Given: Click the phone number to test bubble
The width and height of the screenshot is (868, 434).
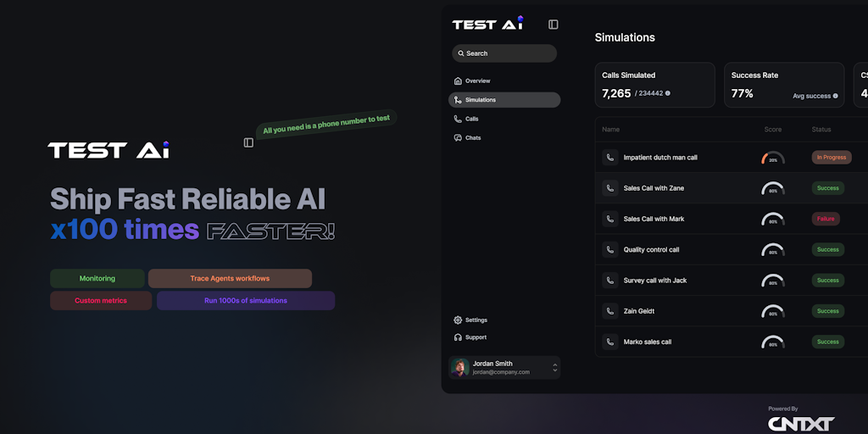Looking at the screenshot, I should point(326,124).
